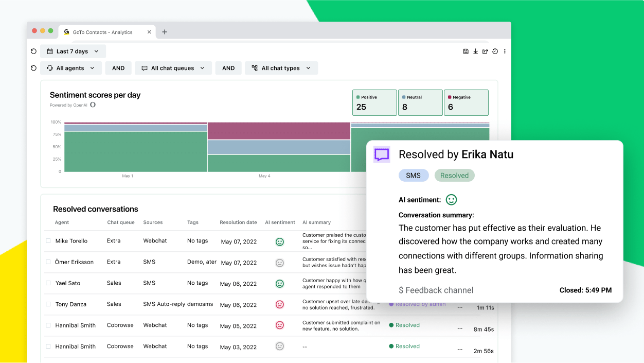Viewport: 644px width, 363px height.
Task: Switch to the GoTo Contacts - Analytics tab
Action: click(103, 31)
